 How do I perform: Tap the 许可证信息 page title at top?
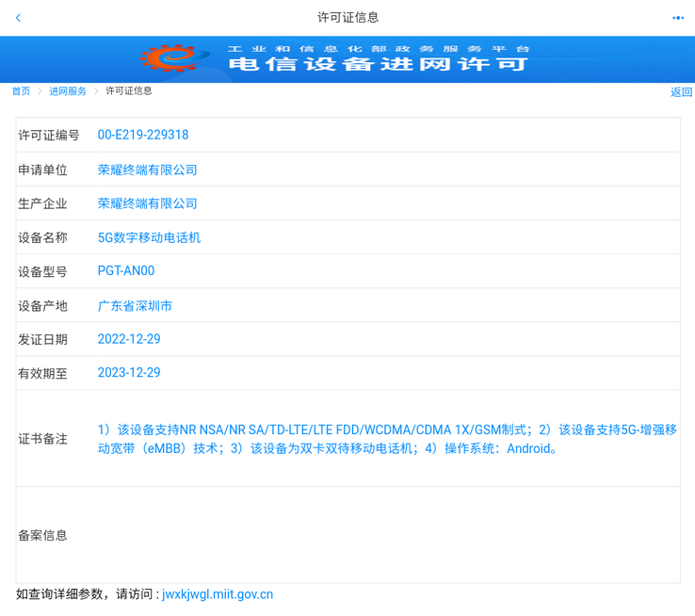click(347, 18)
